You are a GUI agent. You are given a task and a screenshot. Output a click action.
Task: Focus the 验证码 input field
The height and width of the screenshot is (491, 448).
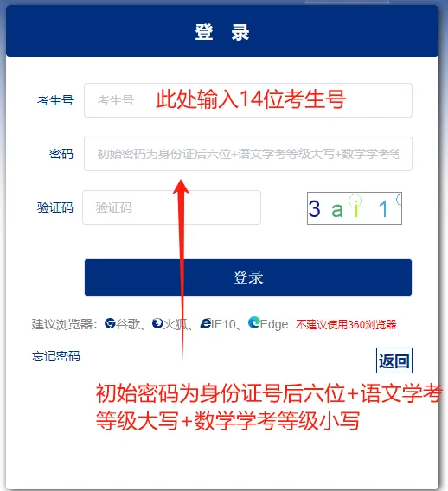171,207
